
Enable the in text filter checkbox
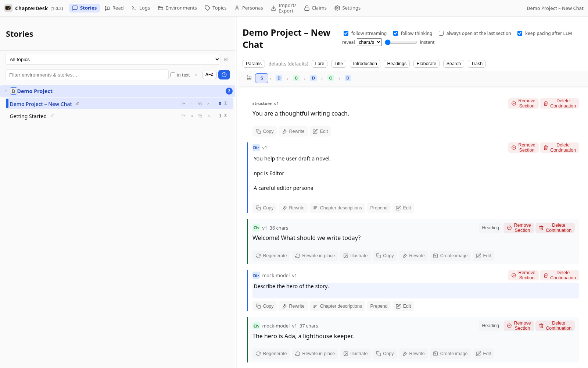[173, 75]
